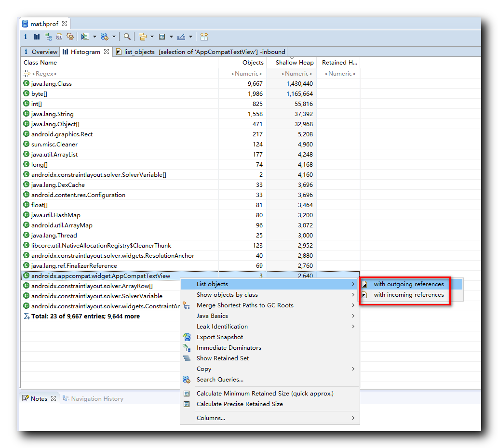Image resolution: width=498 pixels, height=448 pixels.
Task: Click the Immediate Dominators menu icon
Action: [x=187, y=348]
